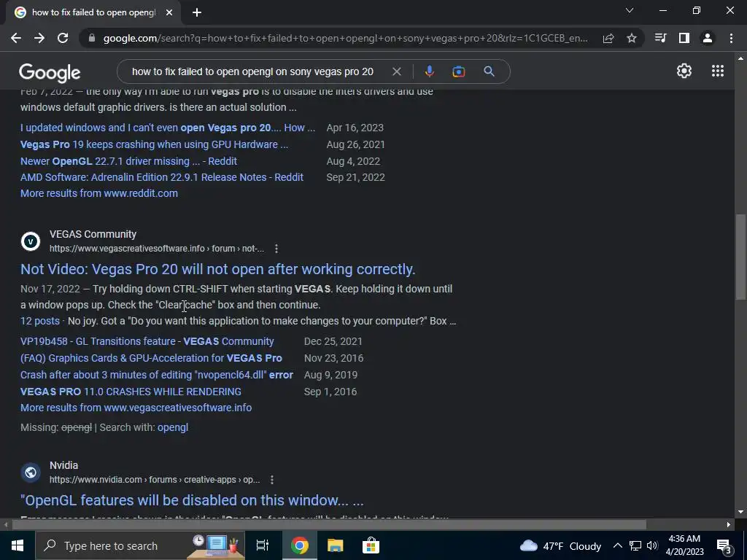Click the 'VEGAS Community' site name
Image resolution: width=747 pixels, height=560 pixels.
93,234
